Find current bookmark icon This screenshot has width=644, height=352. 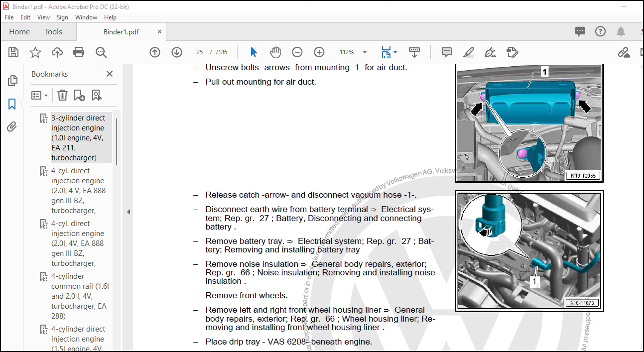(x=96, y=95)
